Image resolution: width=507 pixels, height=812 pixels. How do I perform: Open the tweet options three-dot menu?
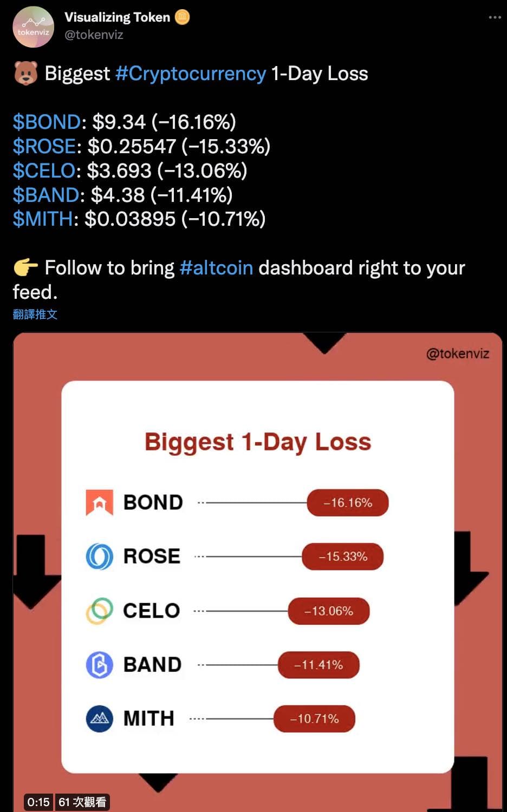[494, 17]
